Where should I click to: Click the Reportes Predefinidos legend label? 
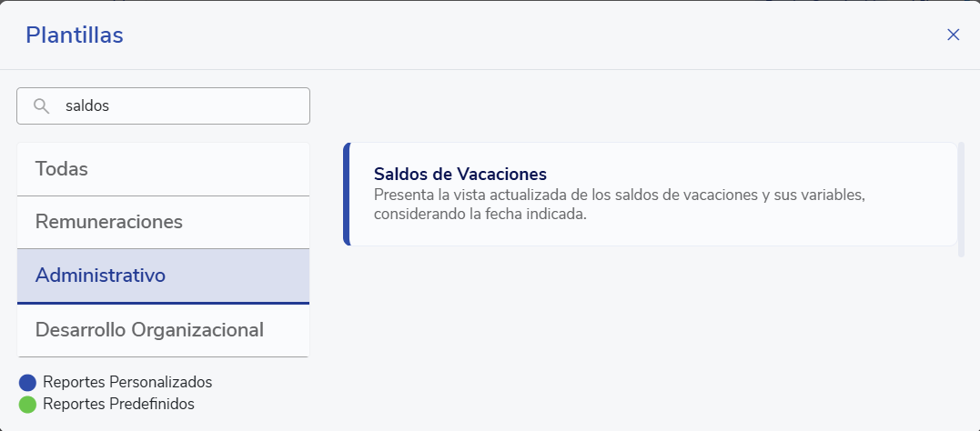pyautogui.click(x=118, y=404)
